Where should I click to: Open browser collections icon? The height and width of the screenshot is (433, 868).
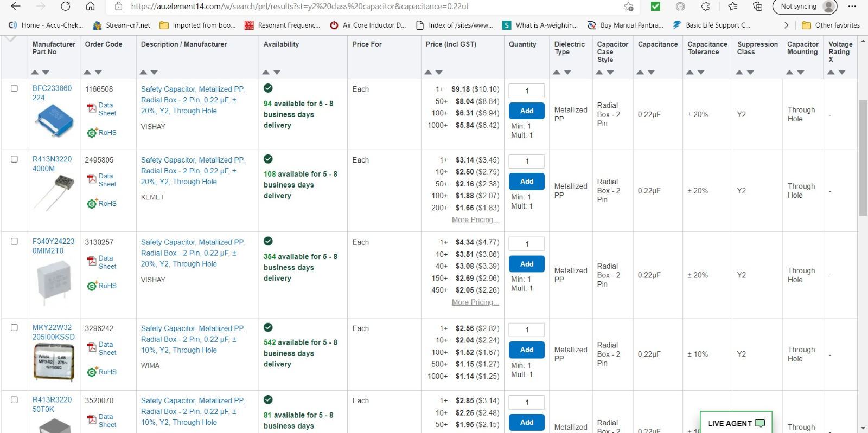click(758, 7)
